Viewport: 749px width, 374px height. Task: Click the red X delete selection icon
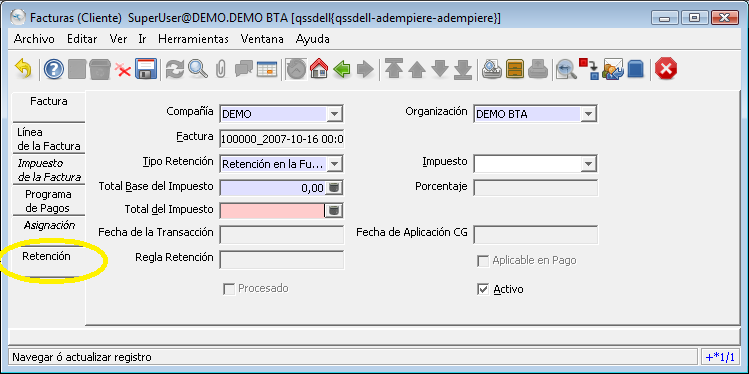[122, 71]
